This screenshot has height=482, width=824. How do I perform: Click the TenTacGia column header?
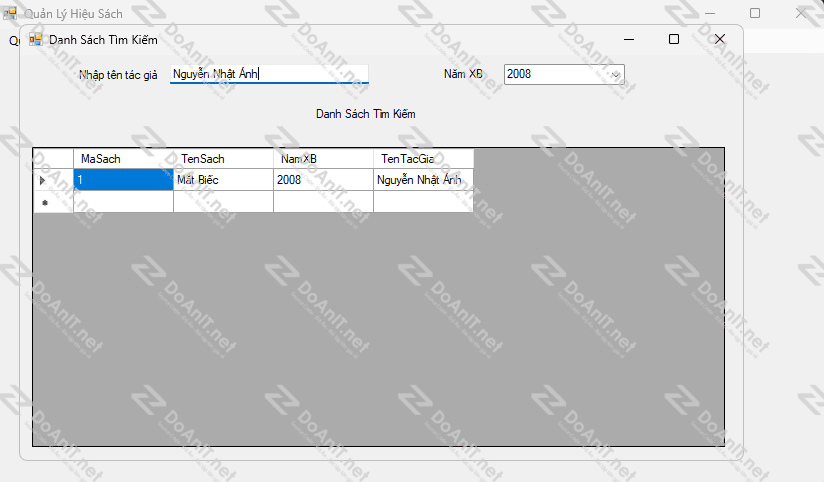tap(423, 159)
